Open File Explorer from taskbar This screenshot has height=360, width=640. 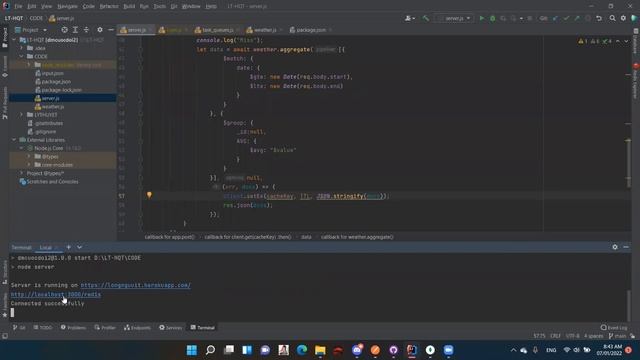pos(320,350)
